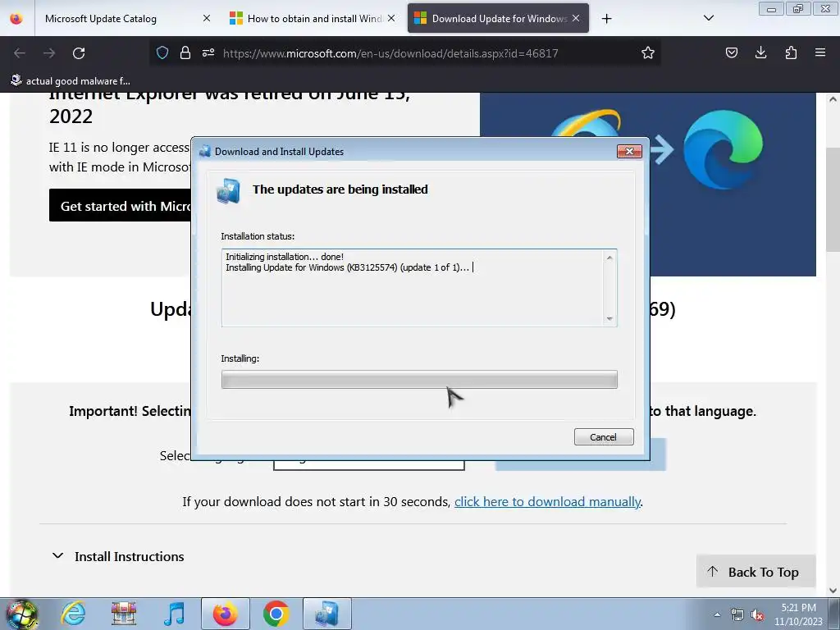This screenshot has width=840, height=630.
Task: Click the muted volume tray icon
Action: point(757,614)
